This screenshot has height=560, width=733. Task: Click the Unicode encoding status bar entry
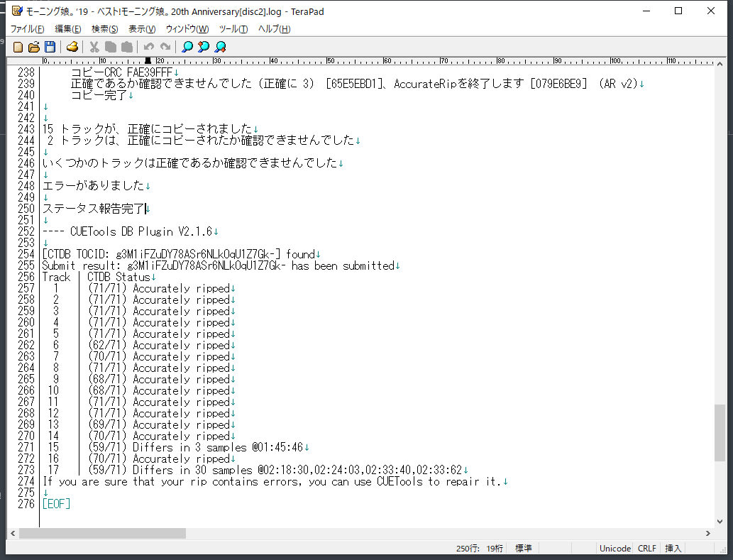(614, 549)
